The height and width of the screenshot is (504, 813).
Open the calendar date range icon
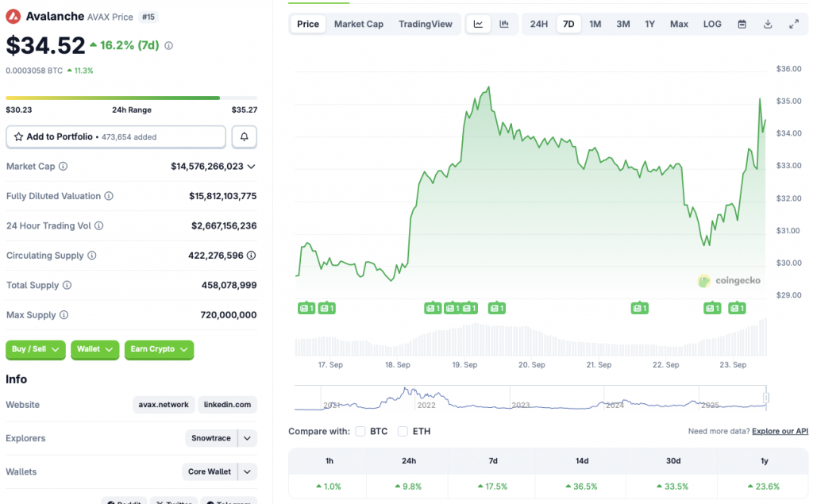pos(742,24)
